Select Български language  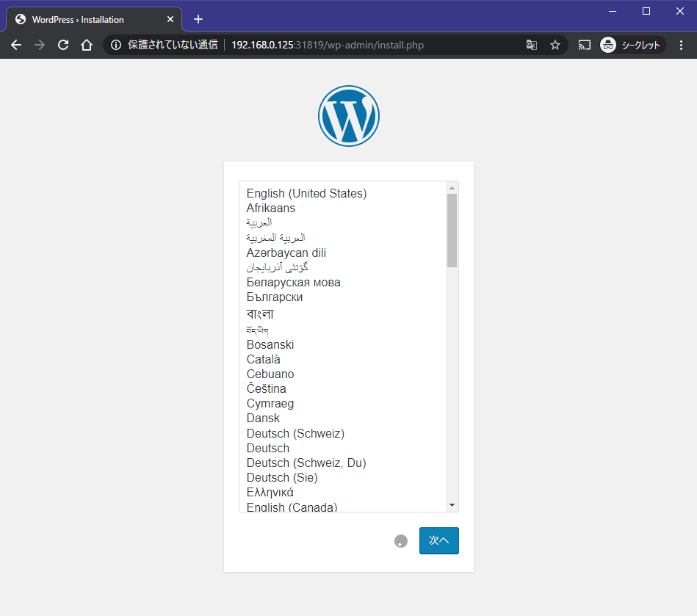(342, 297)
